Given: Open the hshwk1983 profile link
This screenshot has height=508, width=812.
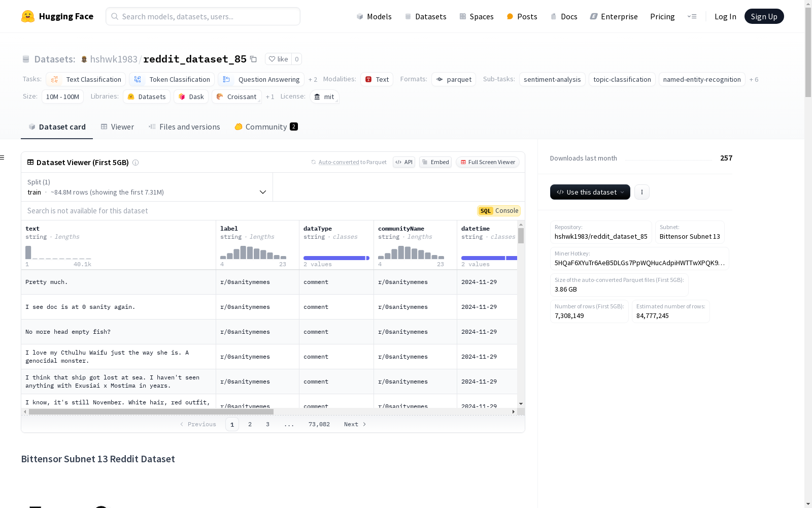Looking at the screenshot, I should coord(114,59).
